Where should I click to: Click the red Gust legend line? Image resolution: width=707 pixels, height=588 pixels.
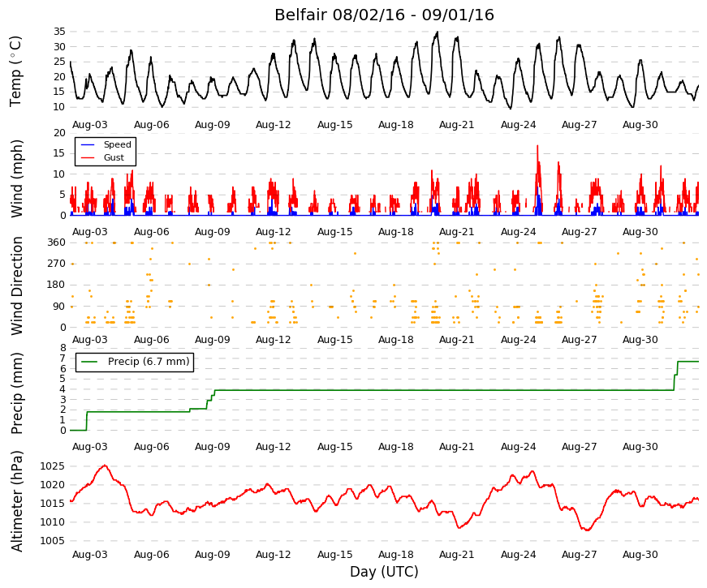[x=88, y=157]
